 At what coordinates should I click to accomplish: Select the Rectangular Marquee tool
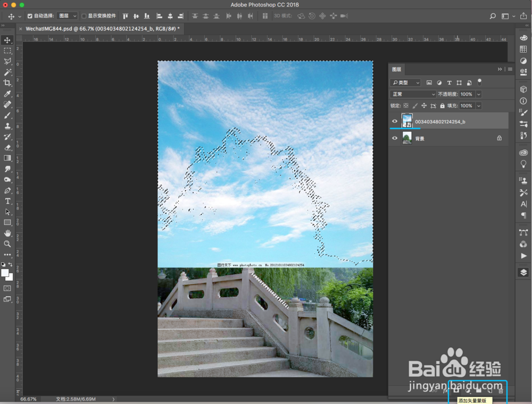[7, 50]
